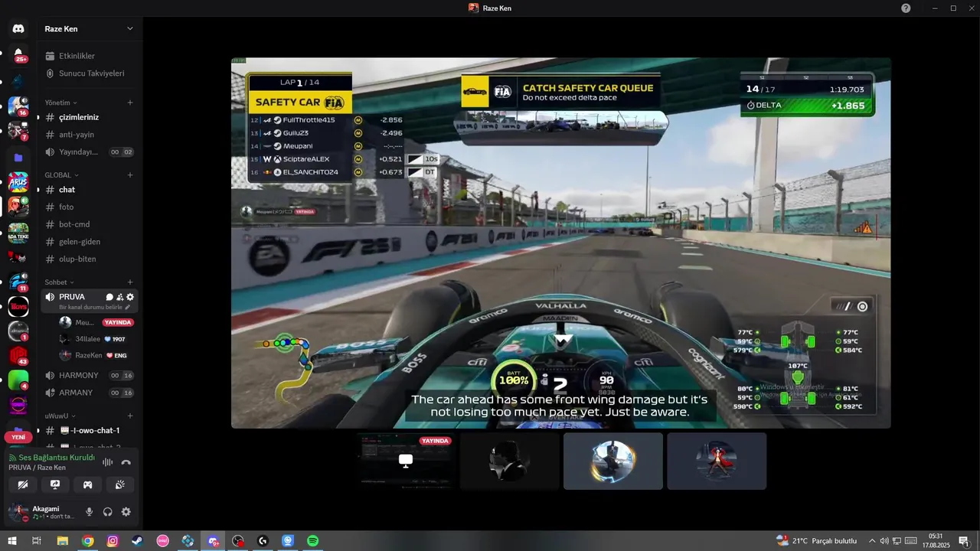This screenshot has width=980, height=551.
Task: Join the ARMANY voice channel
Action: pos(90,393)
